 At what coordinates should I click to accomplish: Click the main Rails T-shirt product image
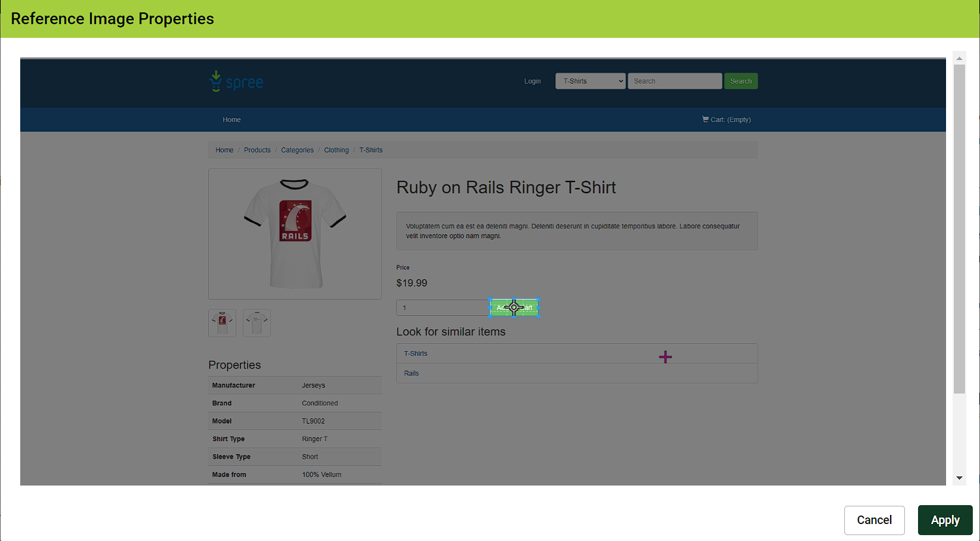(x=295, y=234)
